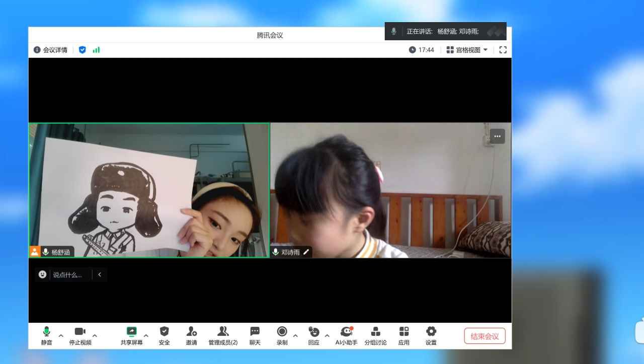Click the 说点什么... message input field
This screenshot has height=364, width=644.
[x=70, y=274]
